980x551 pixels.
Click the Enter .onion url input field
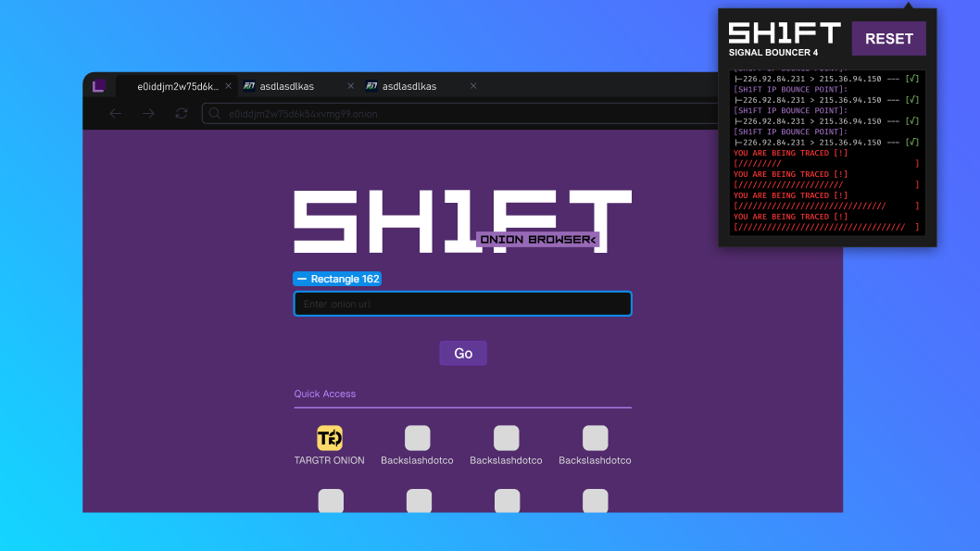point(462,303)
